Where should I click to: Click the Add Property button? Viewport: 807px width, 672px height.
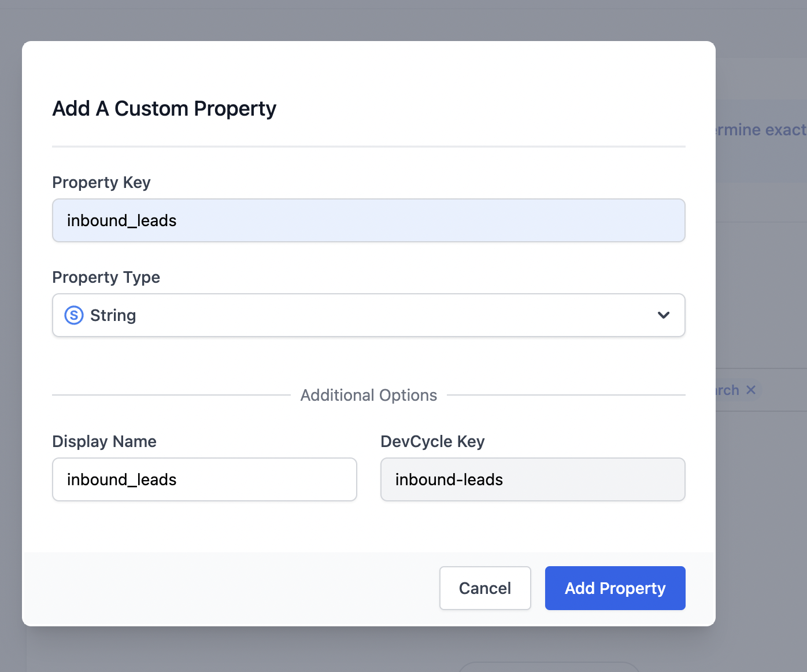614,588
